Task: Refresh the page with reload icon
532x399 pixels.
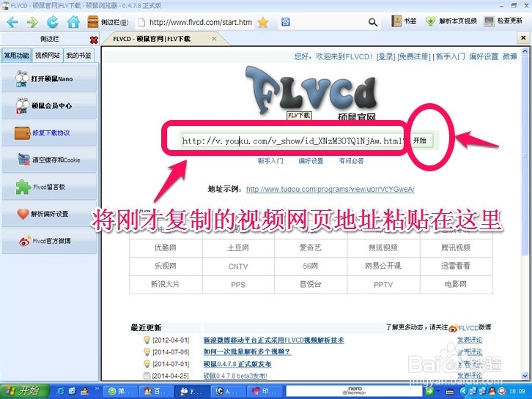Action: coord(52,23)
